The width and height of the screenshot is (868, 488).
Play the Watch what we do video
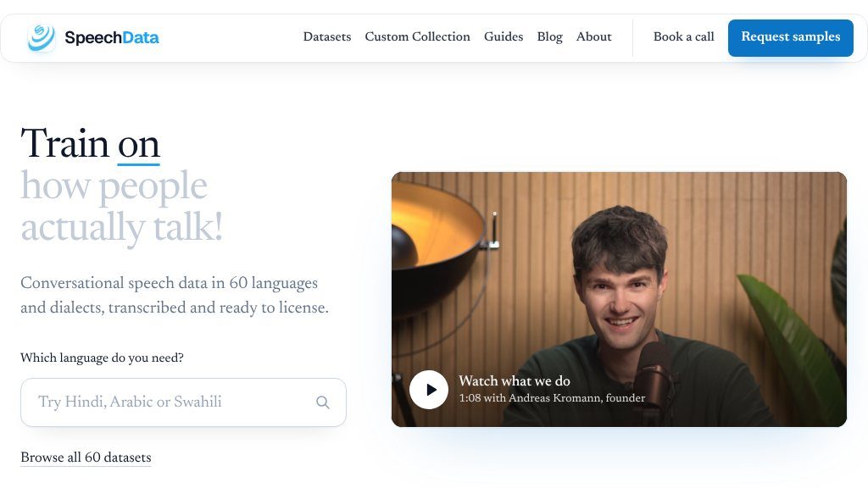[x=428, y=390]
